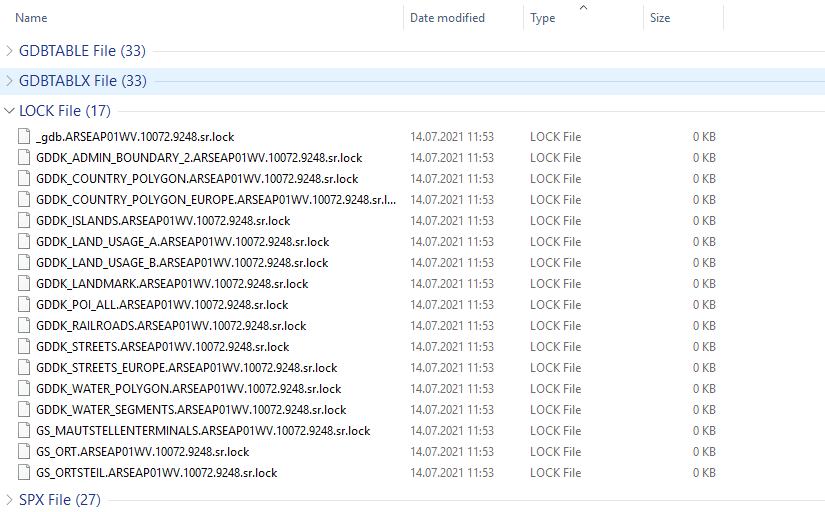Viewport: 825px width, 512px height.
Task: Select file GDDK_LAND_USAGE_A.ARSEAP01WV.10072.9248.sr.lock
Action: pyautogui.click(x=183, y=242)
